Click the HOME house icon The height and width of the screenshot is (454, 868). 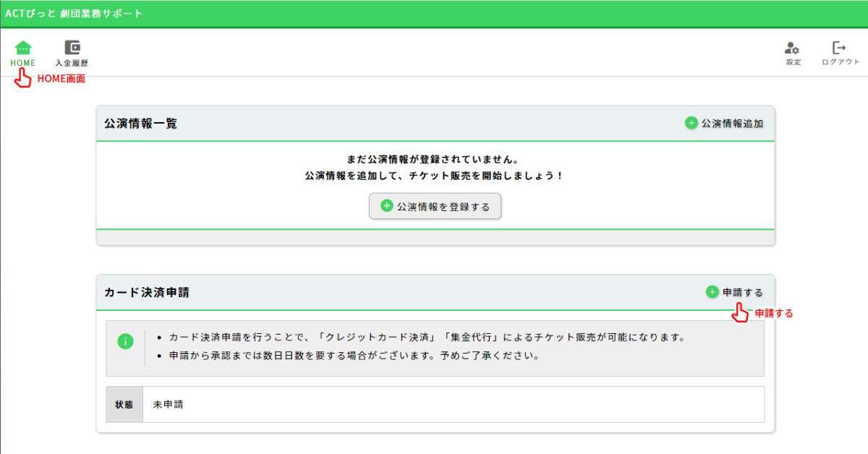(x=23, y=48)
